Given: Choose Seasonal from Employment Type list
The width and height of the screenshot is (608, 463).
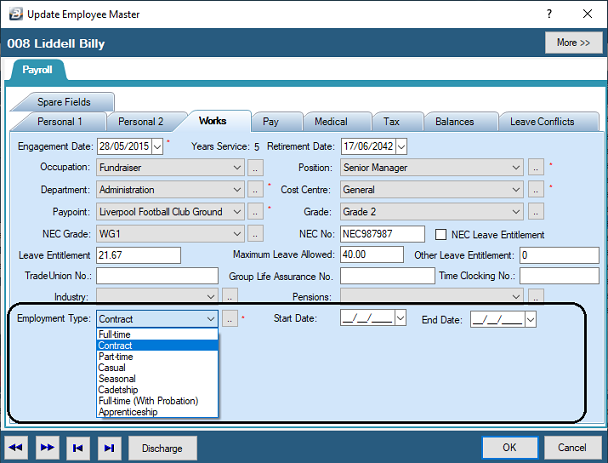Looking at the screenshot, I should click(157, 378).
